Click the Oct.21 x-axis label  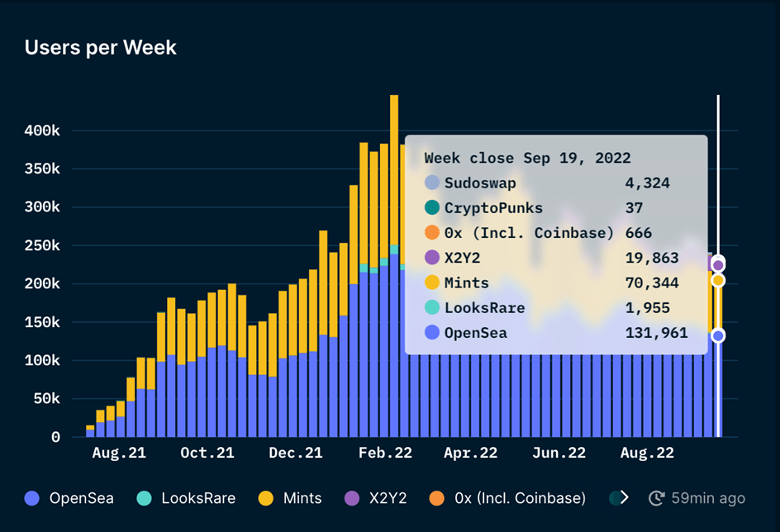tap(207, 453)
